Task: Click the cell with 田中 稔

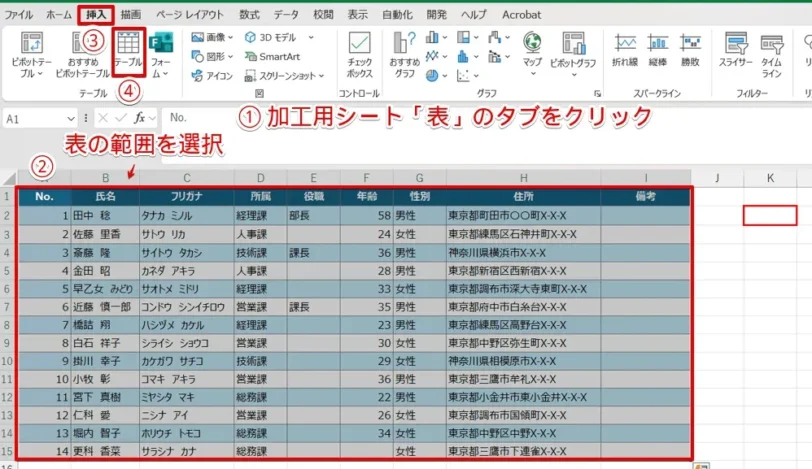Action: (105, 215)
